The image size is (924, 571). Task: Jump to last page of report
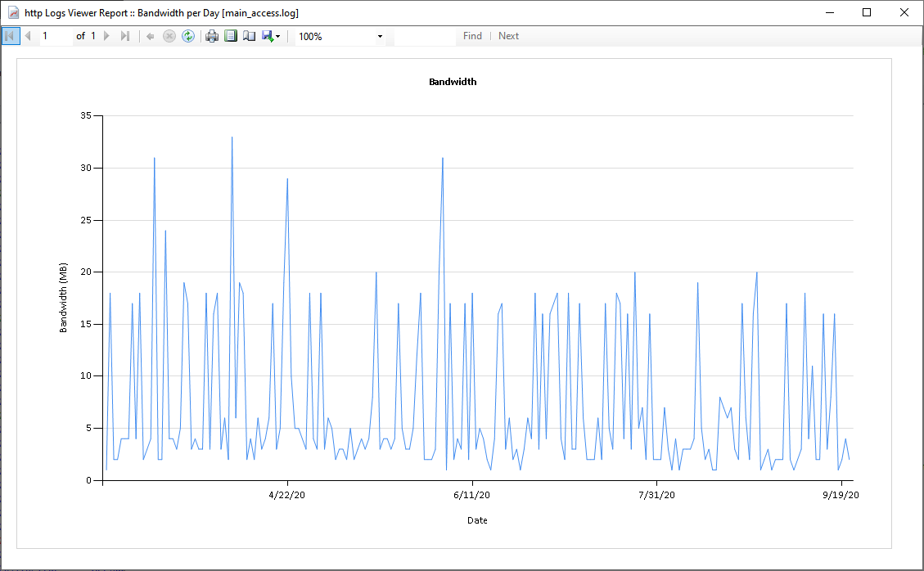[125, 36]
